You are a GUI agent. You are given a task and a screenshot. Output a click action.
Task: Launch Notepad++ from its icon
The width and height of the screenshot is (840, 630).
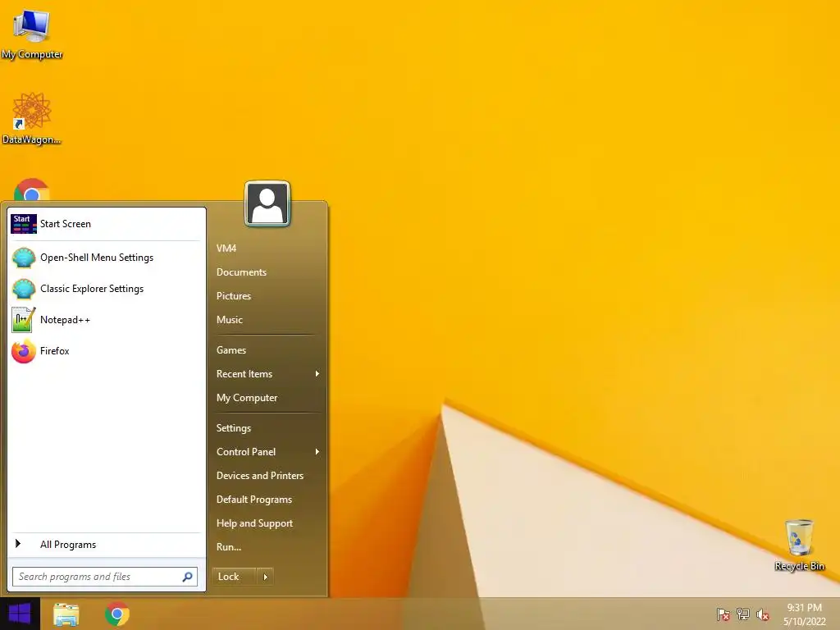24,320
